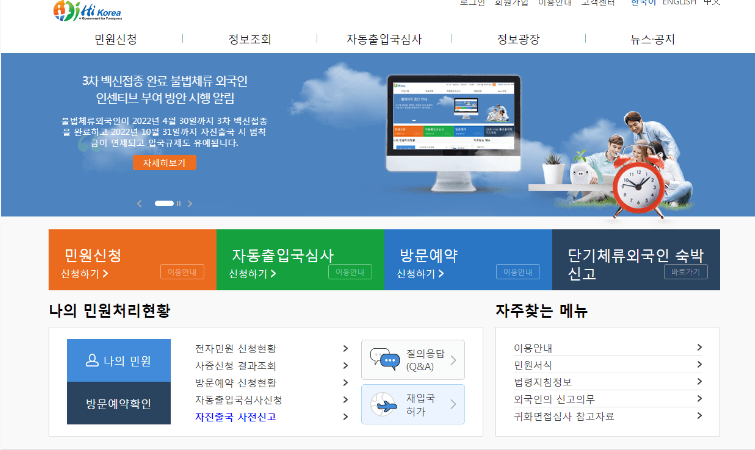
Task: Click the 나의 민원처리현황 heading
Action: [x=110, y=310]
